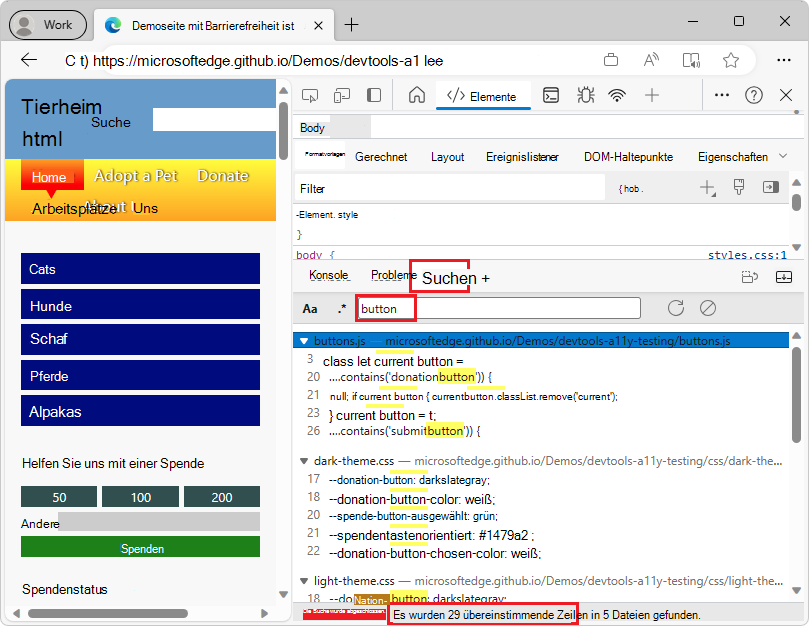This screenshot has width=809, height=626.
Task: Open the Donate navigation link
Action: (223, 176)
